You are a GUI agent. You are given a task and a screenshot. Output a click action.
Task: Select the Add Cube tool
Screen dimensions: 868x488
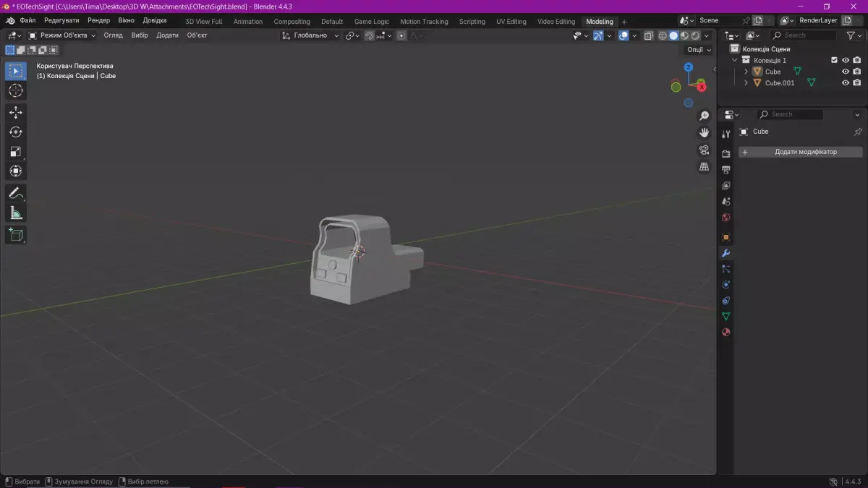click(16, 234)
